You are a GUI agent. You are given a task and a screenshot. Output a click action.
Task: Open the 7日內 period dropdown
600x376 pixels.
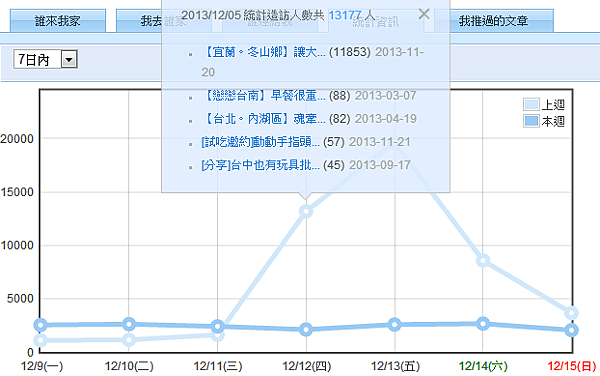tap(45, 59)
